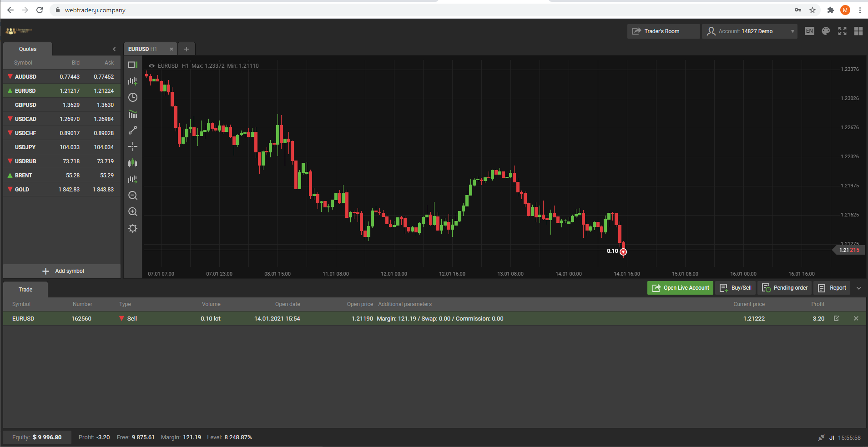The image size is (868, 447).
Task: Click Open Live Account
Action: tap(680, 288)
